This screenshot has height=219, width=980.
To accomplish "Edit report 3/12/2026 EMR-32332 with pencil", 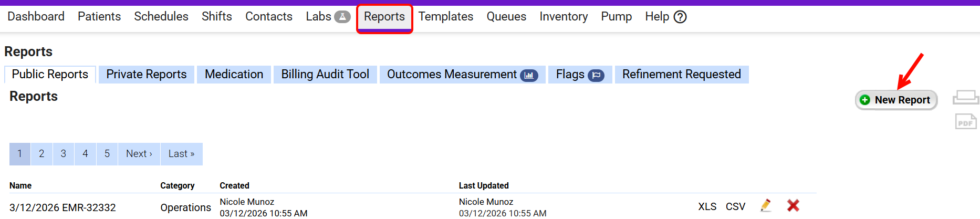I will (x=766, y=205).
